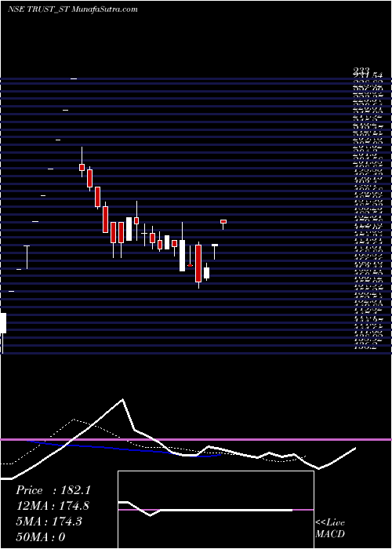Click the latest small red candlestick

(x=223, y=221)
